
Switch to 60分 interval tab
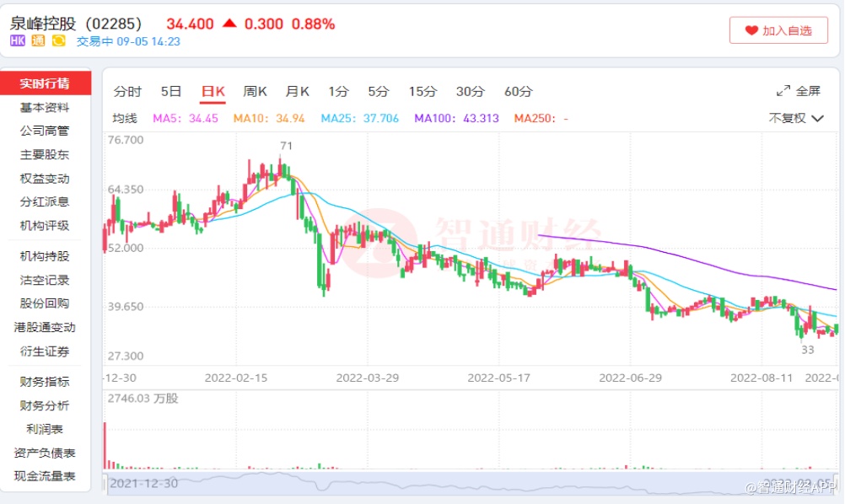coord(519,92)
